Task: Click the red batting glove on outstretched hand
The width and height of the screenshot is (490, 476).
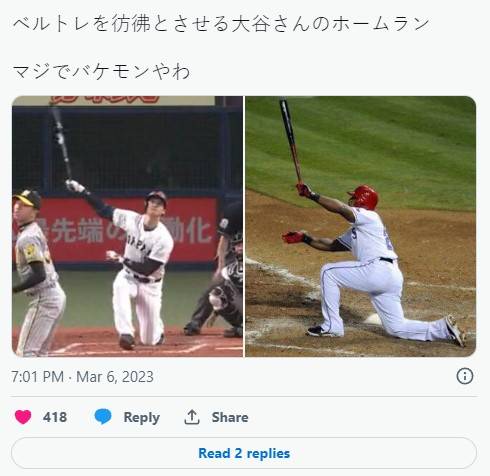Action: [293, 237]
